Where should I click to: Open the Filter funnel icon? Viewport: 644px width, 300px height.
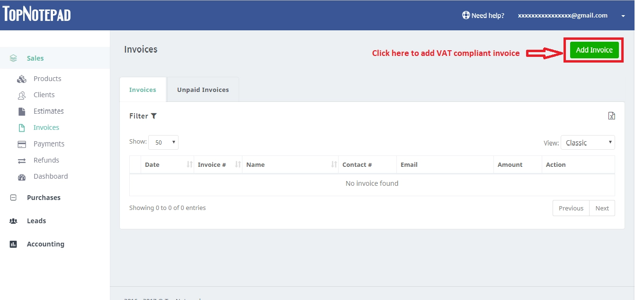pyautogui.click(x=154, y=116)
